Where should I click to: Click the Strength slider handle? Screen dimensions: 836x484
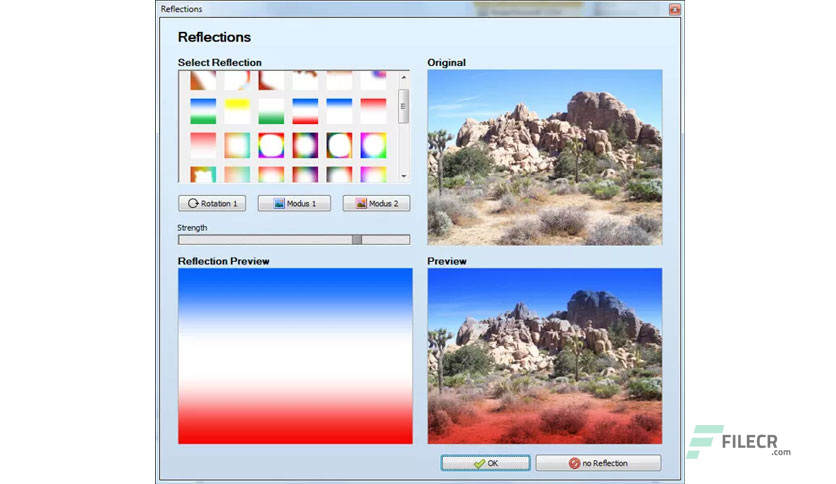pos(357,240)
